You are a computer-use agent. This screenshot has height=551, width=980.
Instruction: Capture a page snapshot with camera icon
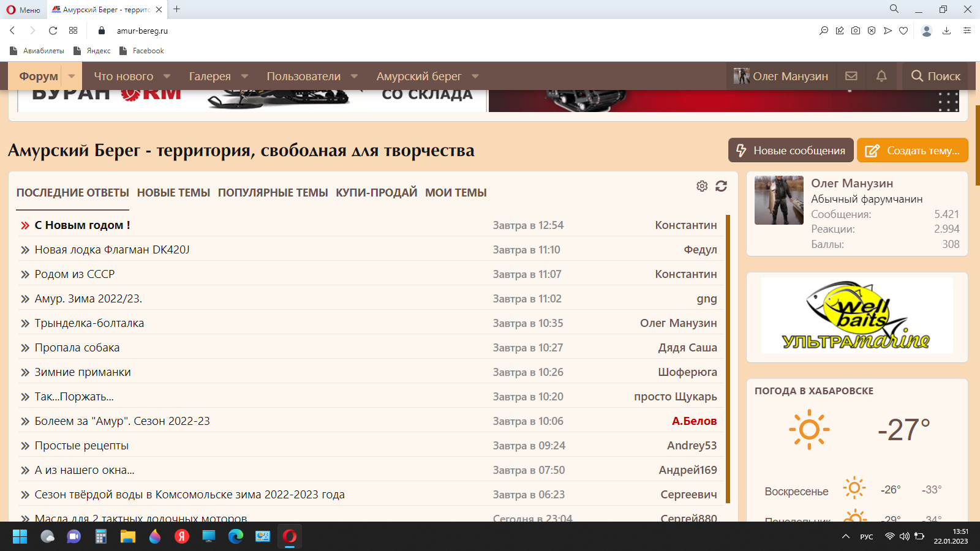[x=855, y=31]
